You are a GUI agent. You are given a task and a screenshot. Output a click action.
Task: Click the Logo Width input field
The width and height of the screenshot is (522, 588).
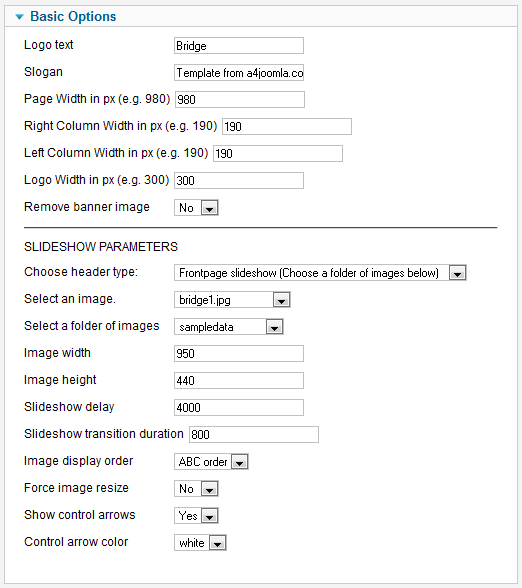coord(239,181)
